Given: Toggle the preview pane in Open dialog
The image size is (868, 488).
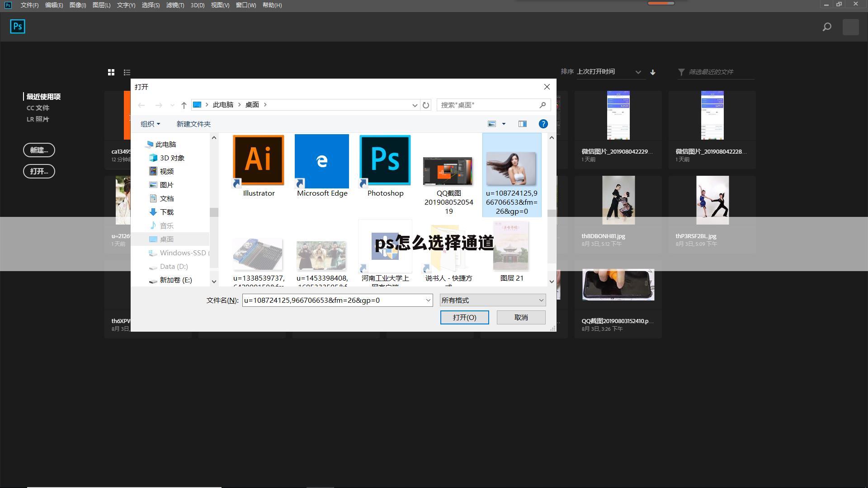Looking at the screenshot, I should tap(523, 124).
